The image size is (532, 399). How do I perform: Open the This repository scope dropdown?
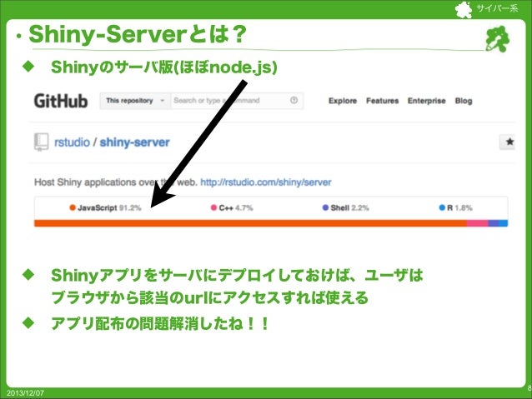[135, 101]
